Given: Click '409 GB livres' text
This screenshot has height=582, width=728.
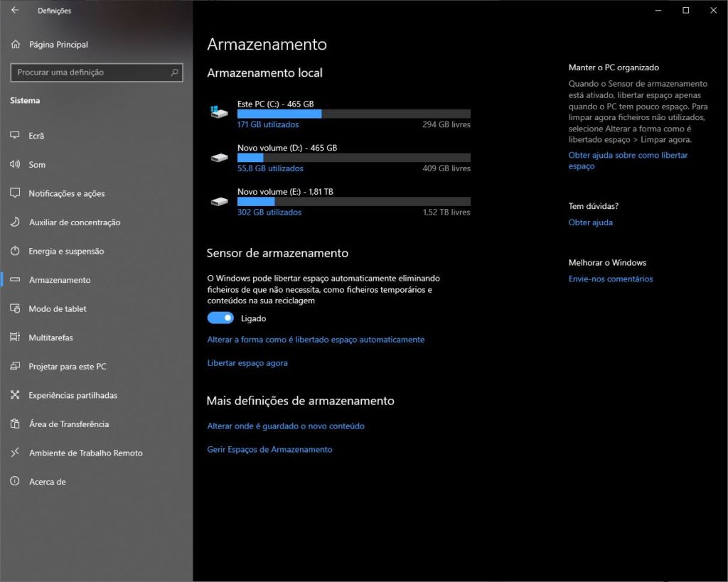Looking at the screenshot, I should [446, 168].
